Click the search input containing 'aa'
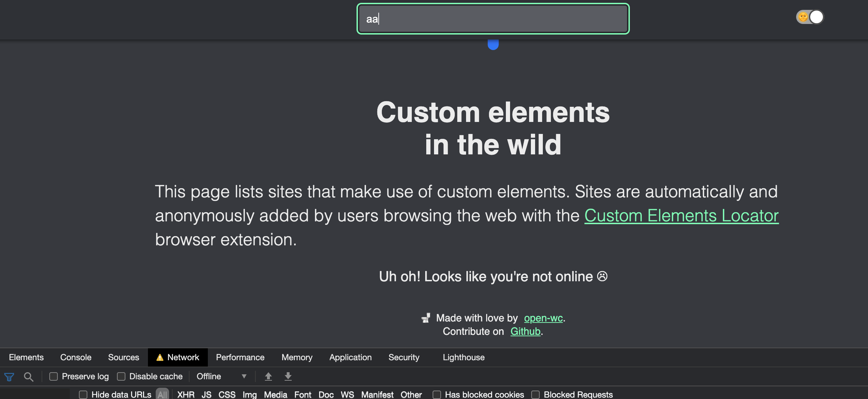 493,19
